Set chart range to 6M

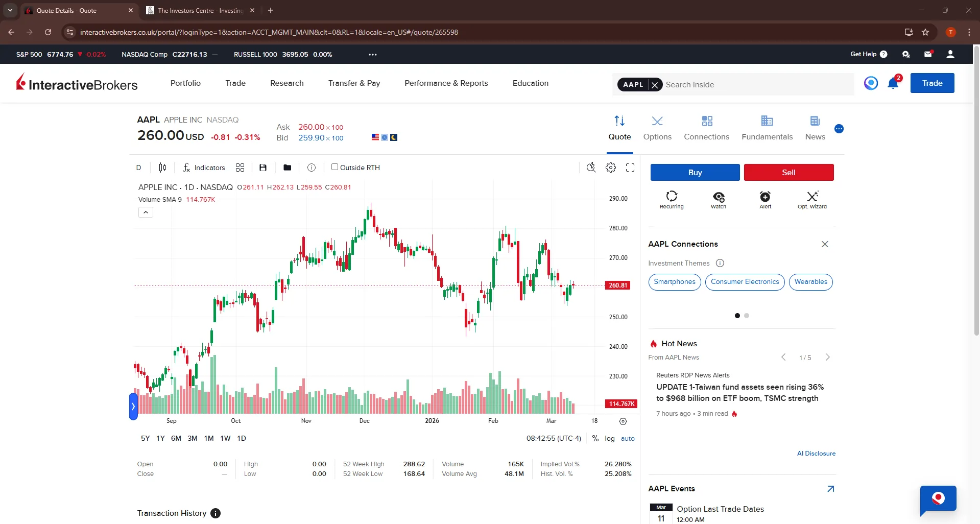coord(176,438)
